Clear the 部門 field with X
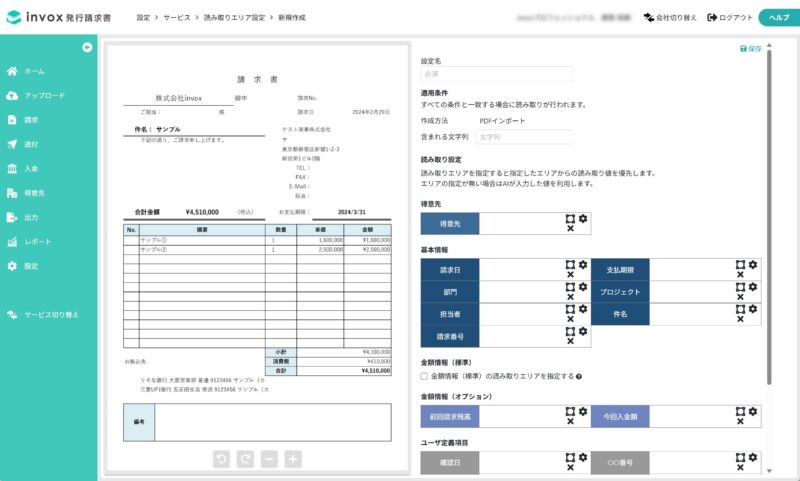 pyautogui.click(x=570, y=297)
